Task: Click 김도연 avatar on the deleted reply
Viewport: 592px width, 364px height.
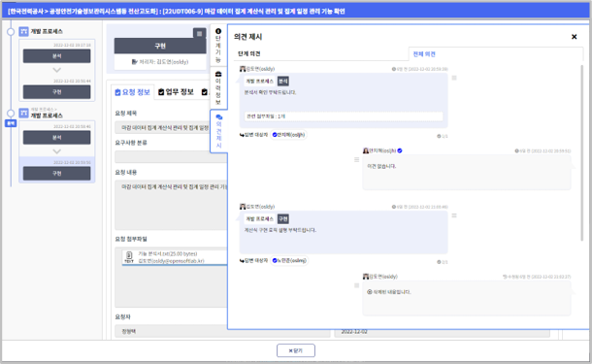Action: (x=366, y=277)
